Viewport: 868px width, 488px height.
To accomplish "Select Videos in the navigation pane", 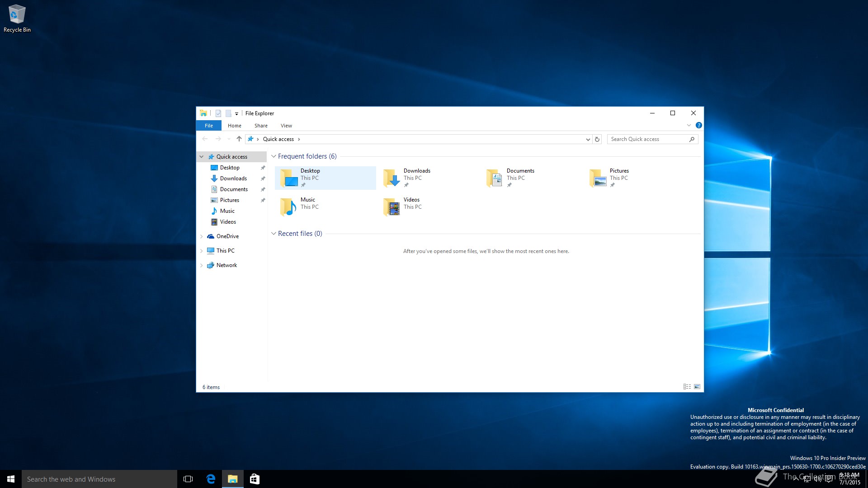I will tap(228, 222).
